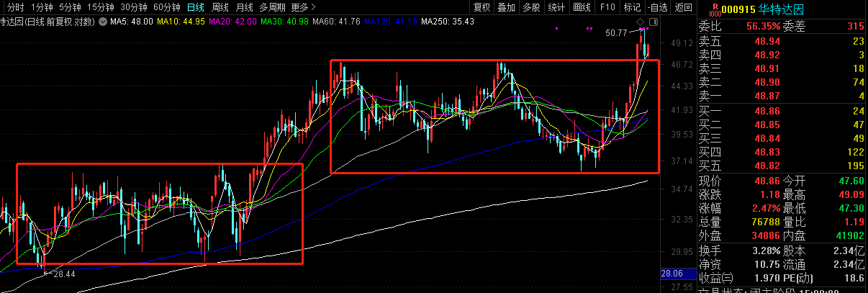Open the 多周期 multi-period view

click(272, 7)
